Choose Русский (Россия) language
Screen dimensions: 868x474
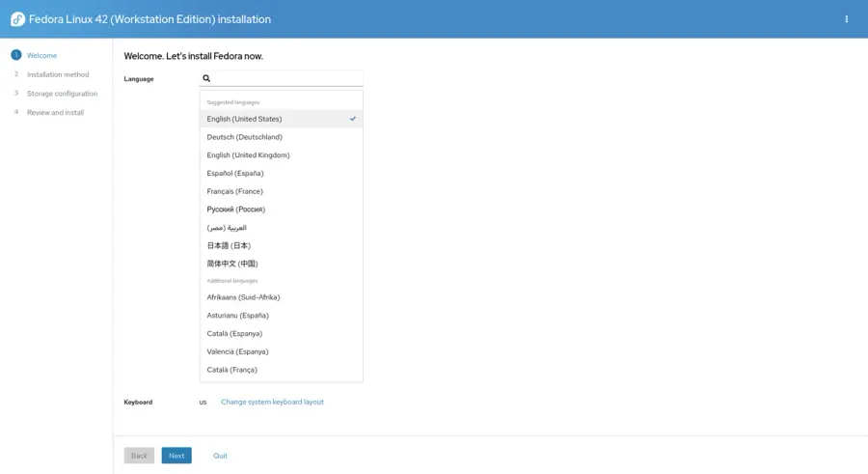282,209
